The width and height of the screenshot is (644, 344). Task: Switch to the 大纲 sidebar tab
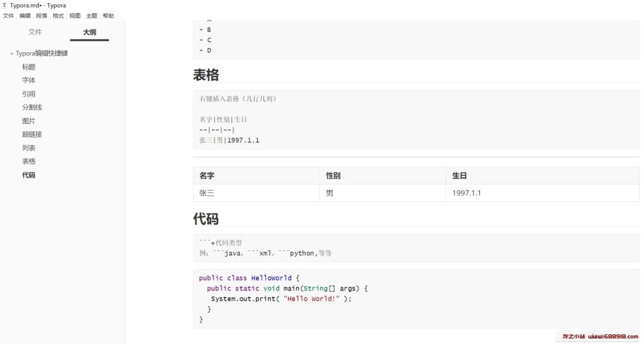pos(89,32)
